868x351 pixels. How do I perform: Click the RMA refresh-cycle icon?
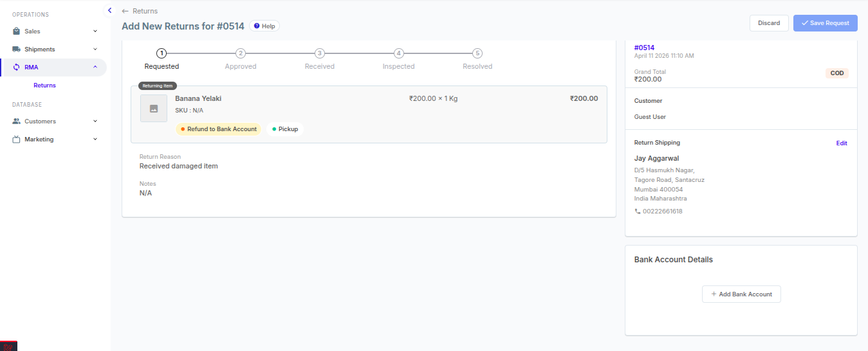[x=16, y=67]
